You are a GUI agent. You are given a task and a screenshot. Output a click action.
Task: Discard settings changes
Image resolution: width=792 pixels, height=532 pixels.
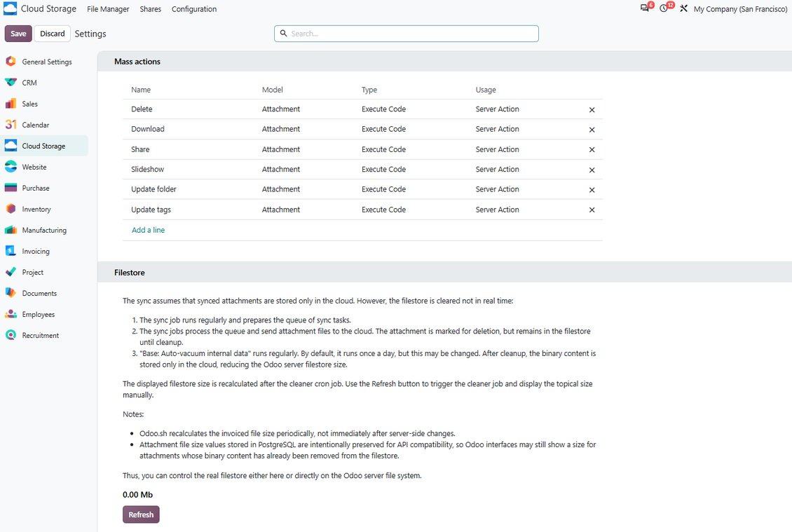53,34
